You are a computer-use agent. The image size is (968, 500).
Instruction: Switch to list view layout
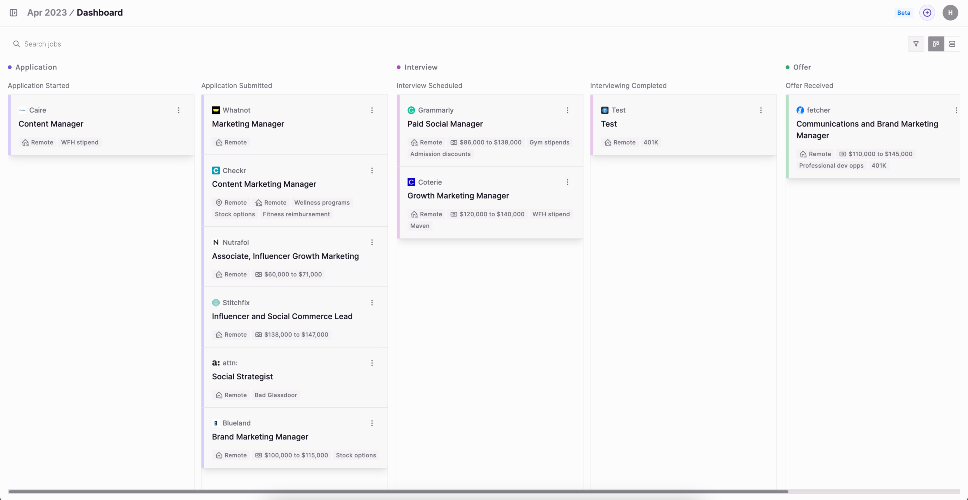952,44
